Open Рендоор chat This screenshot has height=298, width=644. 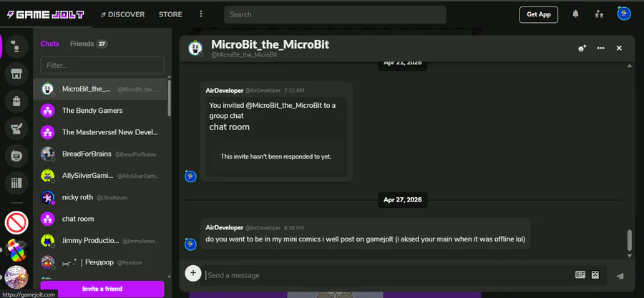coord(100,262)
